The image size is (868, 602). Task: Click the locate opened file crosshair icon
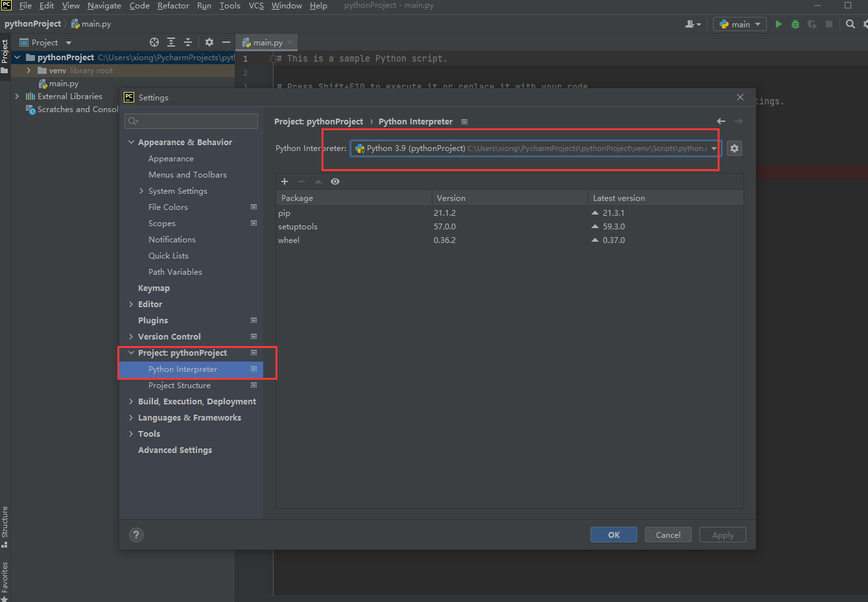coord(154,42)
